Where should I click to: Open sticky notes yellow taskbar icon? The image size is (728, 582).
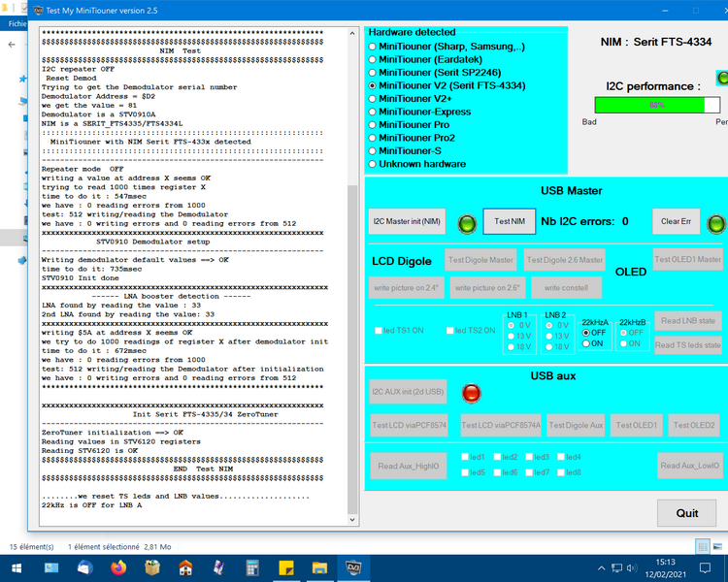coord(285,568)
